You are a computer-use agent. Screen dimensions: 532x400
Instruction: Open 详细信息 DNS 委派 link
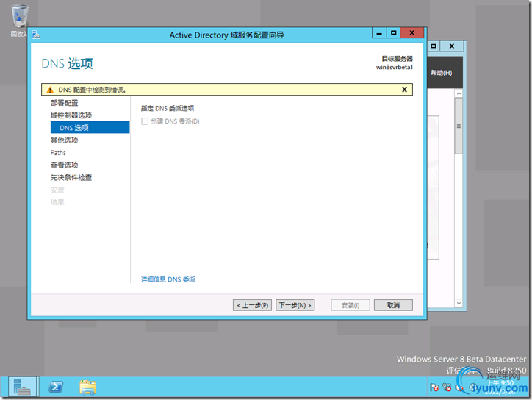click(168, 279)
